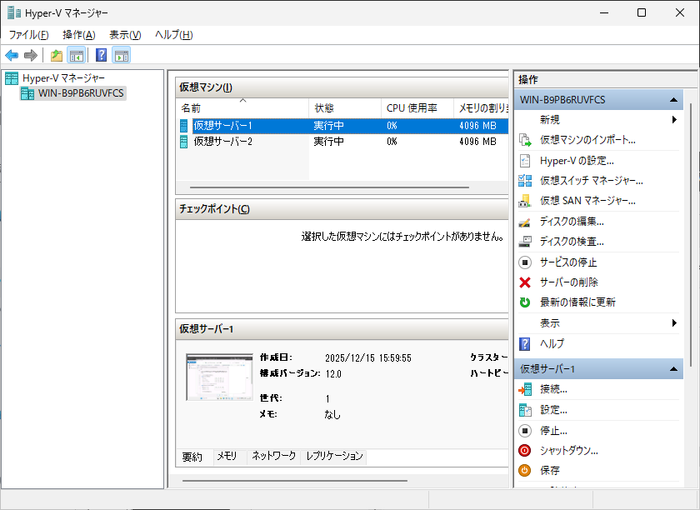This screenshot has height=510, width=700.
Task: Select 仮想サーバー2 in the virtual machine list
Action: (x=222, y=142)
